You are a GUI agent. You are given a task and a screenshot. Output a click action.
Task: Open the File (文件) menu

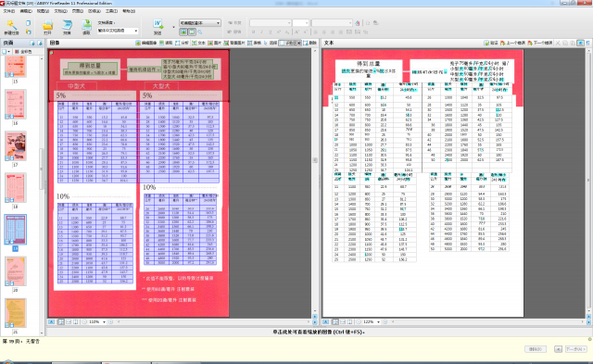click(x=8, y=11)
